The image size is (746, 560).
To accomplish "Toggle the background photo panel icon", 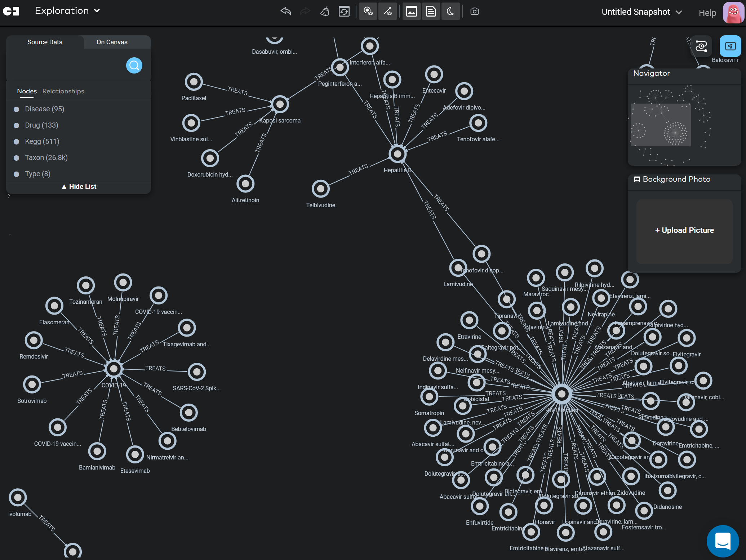I will (x=412, y=12).
